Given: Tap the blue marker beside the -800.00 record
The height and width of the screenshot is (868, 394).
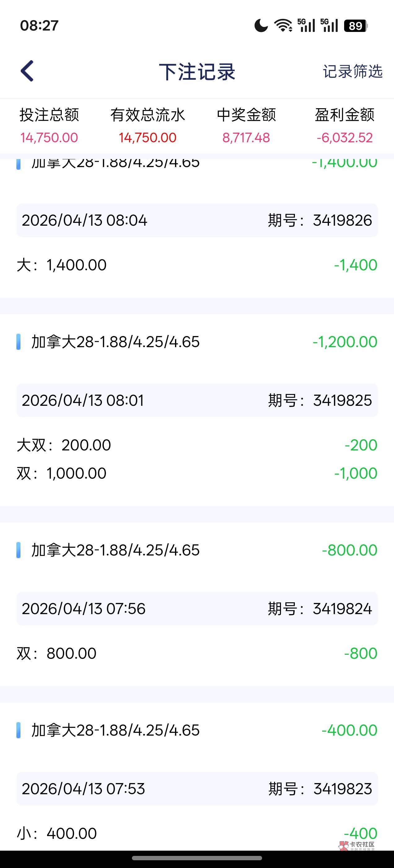Looking at the screenshot, I should (x=19, y=550).
